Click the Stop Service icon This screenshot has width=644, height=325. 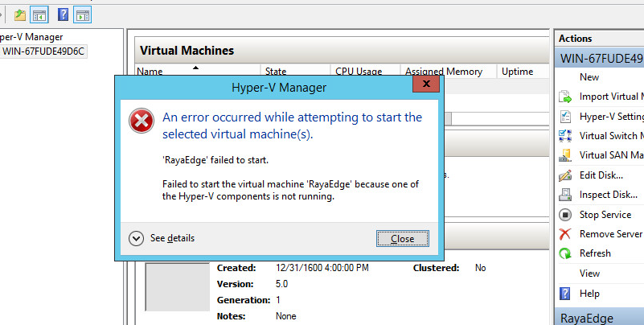[565, 215]
